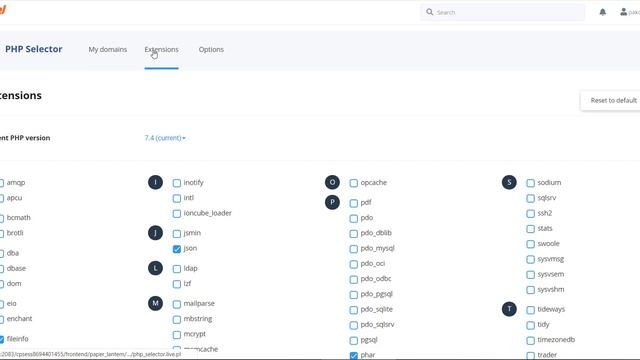The image size is (640, 360).
Task: Enable the swoole extension checkbox
Action: (x=530, y=244)
